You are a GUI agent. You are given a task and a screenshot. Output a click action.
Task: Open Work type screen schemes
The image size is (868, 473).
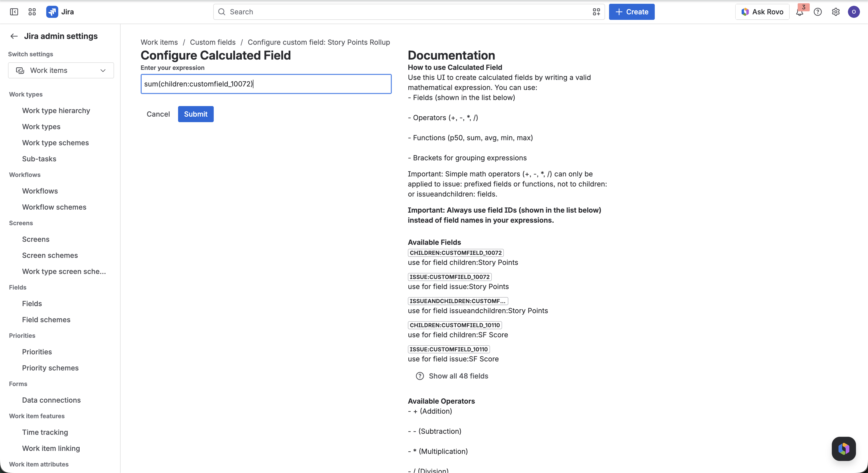[x=64, y=271]
